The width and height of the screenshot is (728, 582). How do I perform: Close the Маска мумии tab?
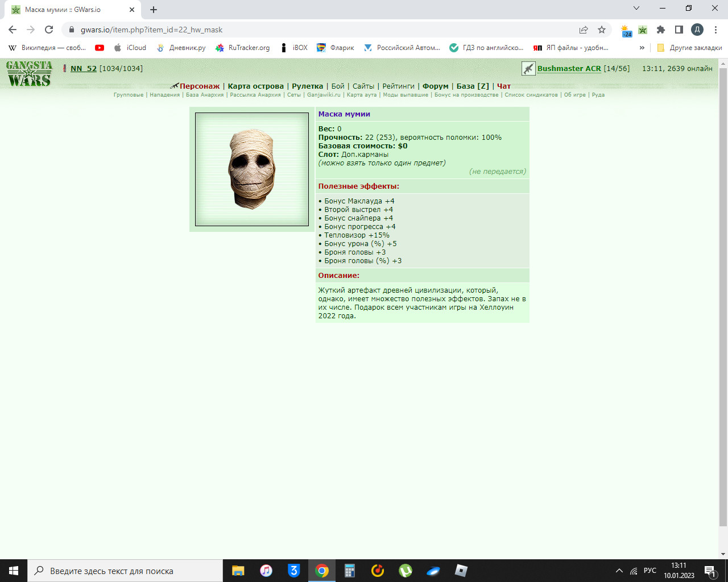click(132, 10)
